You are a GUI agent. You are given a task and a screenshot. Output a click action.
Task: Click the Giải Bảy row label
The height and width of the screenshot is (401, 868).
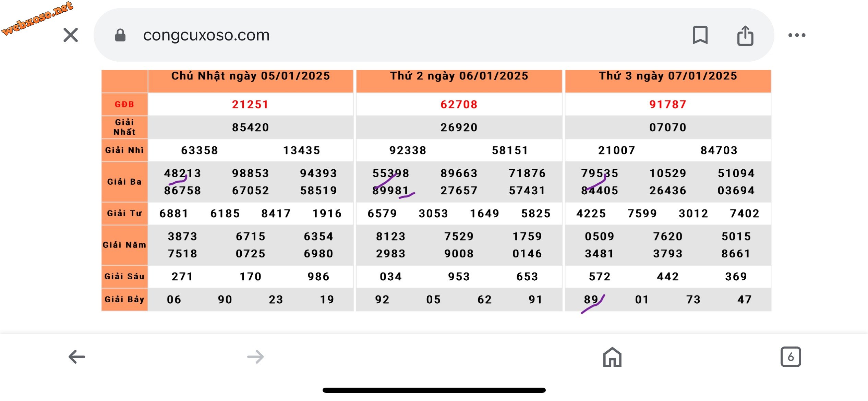click(124, 299)
